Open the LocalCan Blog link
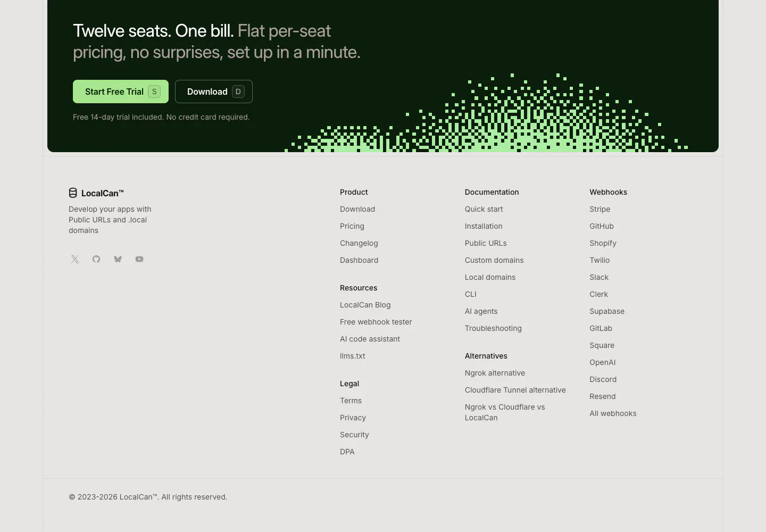766x532 pixels. point(365,305)
